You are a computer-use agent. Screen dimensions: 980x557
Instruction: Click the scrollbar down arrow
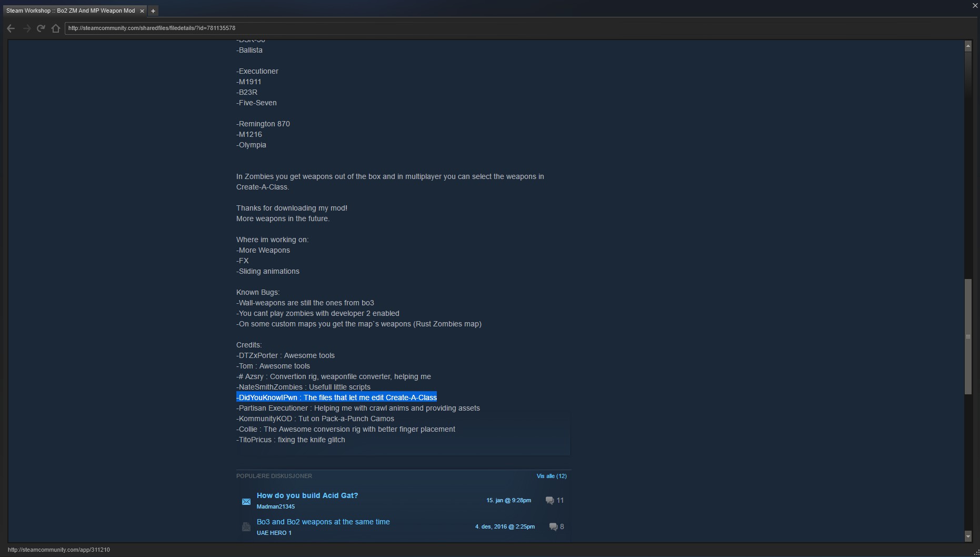pyautogui.click(x=968, y=536)
